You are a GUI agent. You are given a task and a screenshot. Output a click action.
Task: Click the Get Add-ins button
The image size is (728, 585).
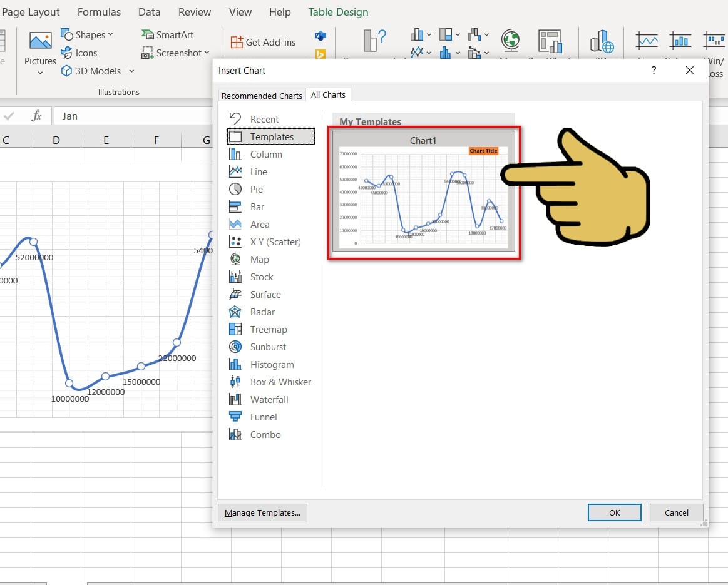pyautogui.click(x=263, y=42)
